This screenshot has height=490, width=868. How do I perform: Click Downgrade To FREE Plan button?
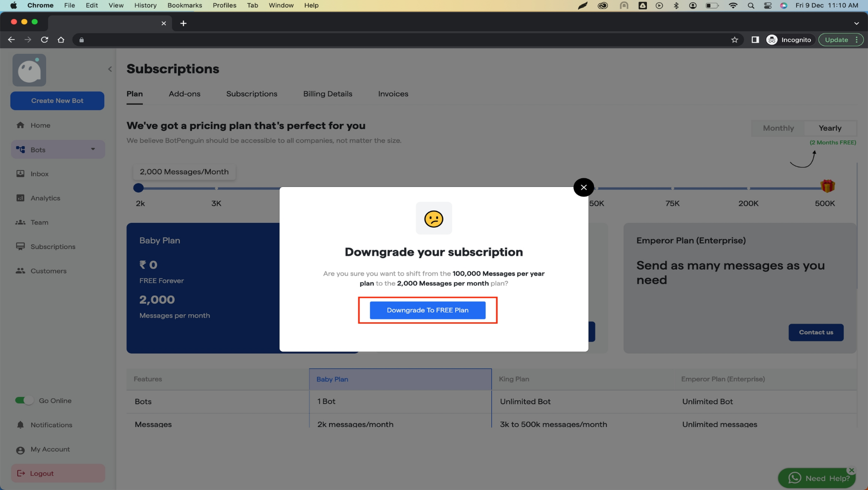pos(427,310)
